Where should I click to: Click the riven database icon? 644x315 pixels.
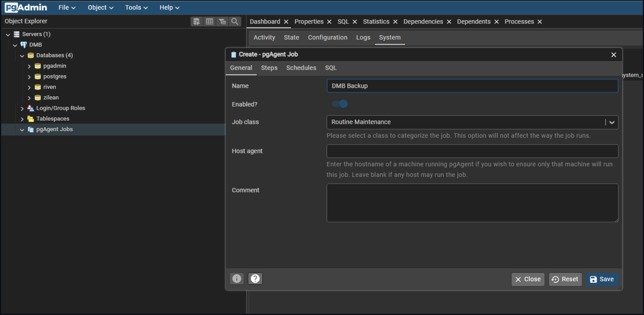point(38,87)
